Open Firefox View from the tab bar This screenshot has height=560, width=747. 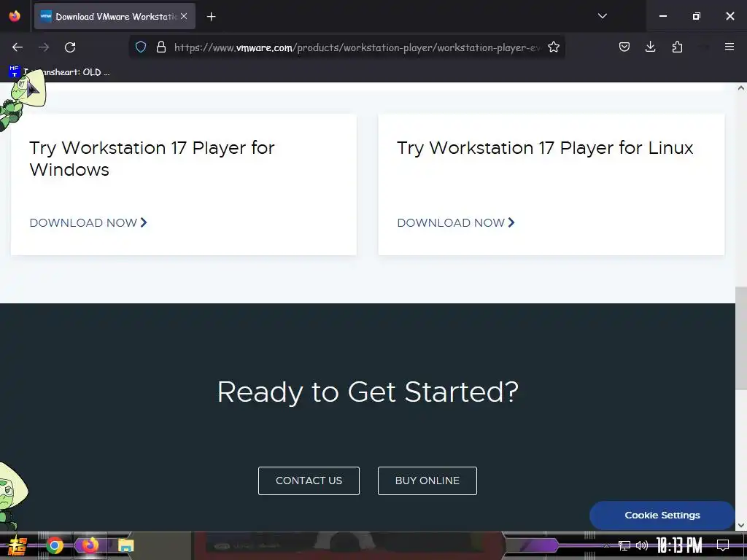pos(15,16)
